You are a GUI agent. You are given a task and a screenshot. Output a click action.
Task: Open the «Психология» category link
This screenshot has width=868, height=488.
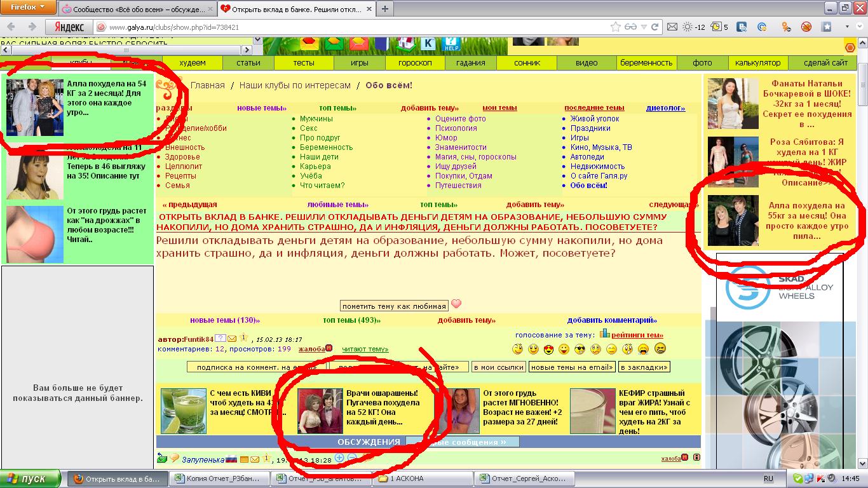[x=456, y=128]
